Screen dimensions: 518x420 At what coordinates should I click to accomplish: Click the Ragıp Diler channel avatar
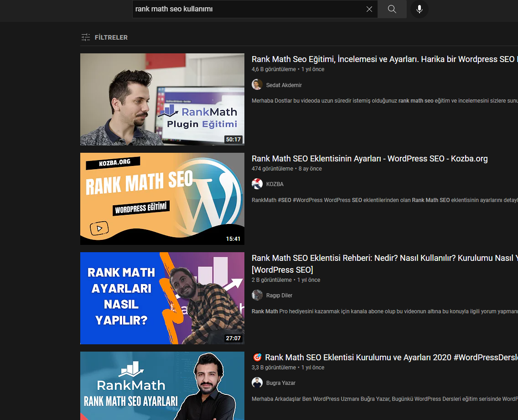(257, 295)
